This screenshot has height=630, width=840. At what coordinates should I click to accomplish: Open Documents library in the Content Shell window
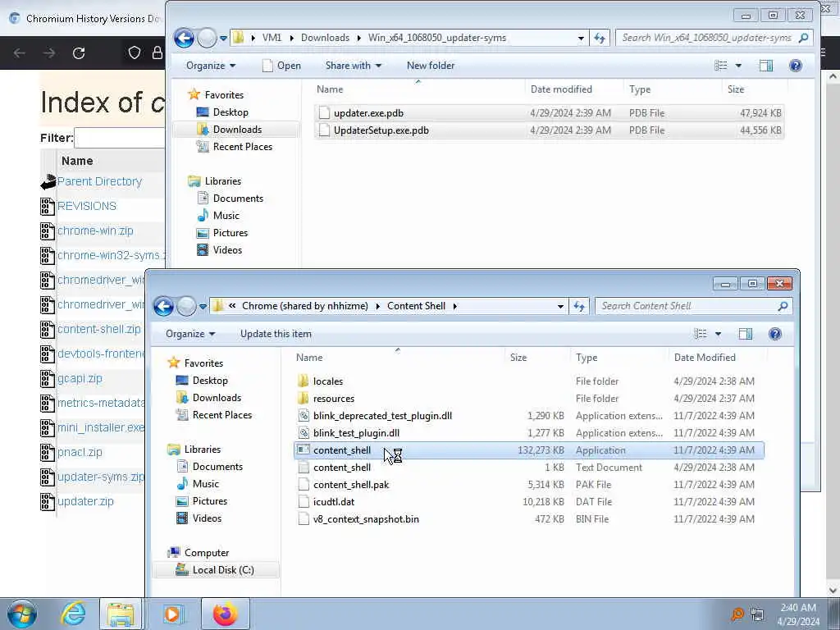[x=217, y=467]
